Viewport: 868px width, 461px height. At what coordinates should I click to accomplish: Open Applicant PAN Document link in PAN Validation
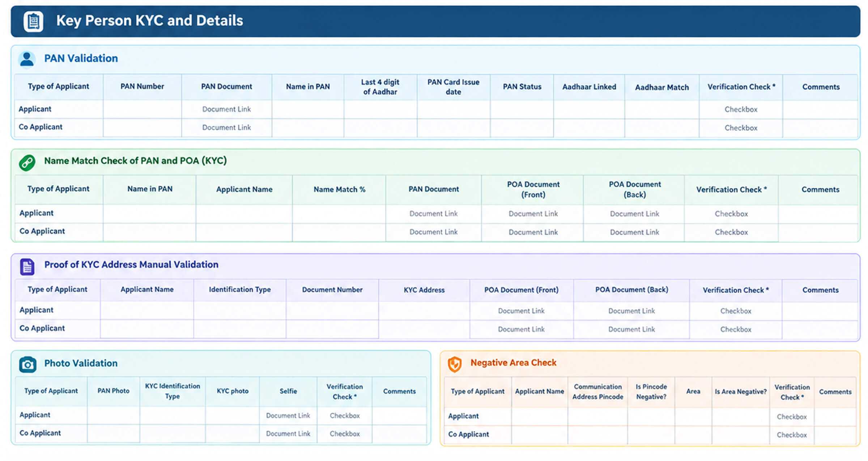(x=226, y=109)
